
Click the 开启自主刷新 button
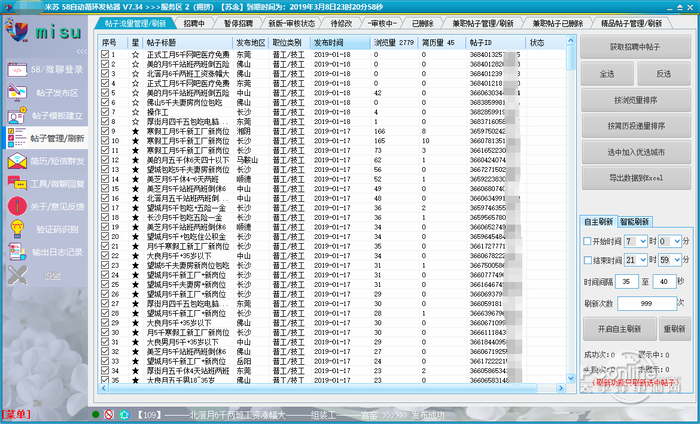(620, 329)
